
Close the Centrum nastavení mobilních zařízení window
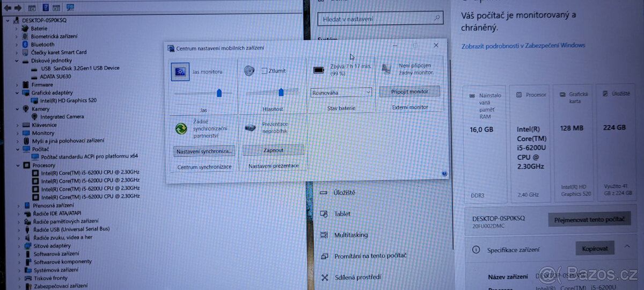pyautogui.click(x=436, y=46)
